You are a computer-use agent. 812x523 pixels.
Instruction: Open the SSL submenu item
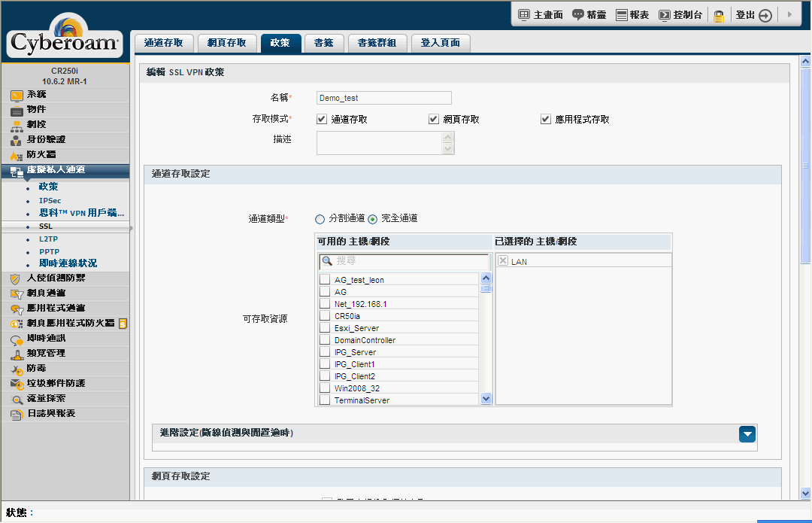point(46,227)
